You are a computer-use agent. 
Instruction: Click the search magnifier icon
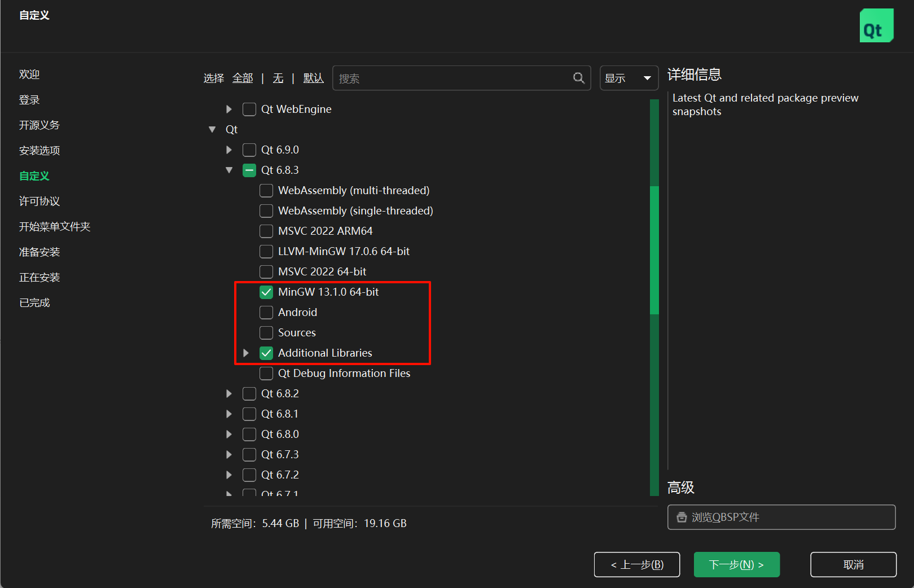click(x=578, y=78)
